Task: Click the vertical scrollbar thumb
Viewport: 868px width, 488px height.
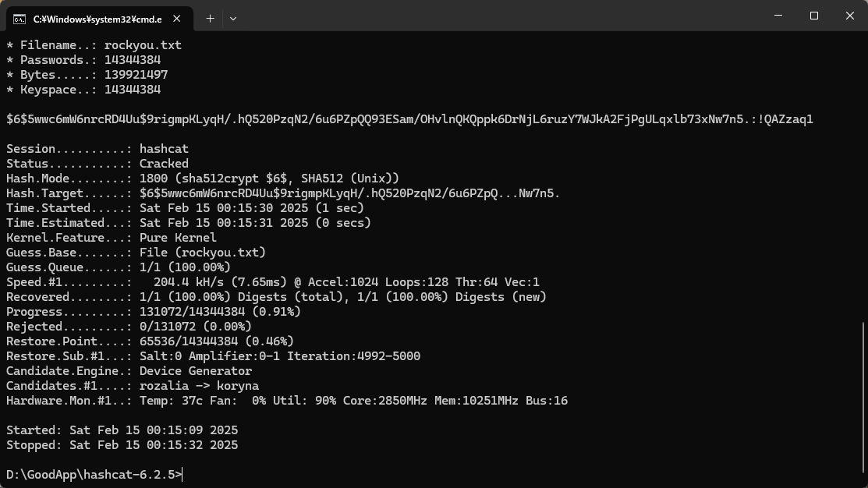Action: pyautogui.click(x=863, y=401)
